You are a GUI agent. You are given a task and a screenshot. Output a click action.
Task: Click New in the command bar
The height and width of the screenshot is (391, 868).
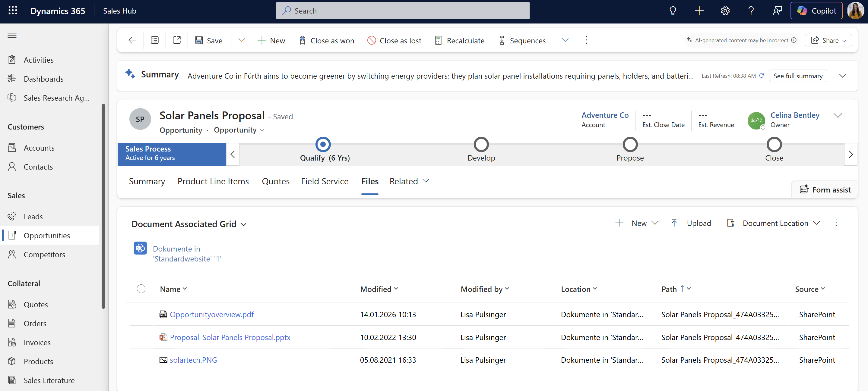point(271,40)
